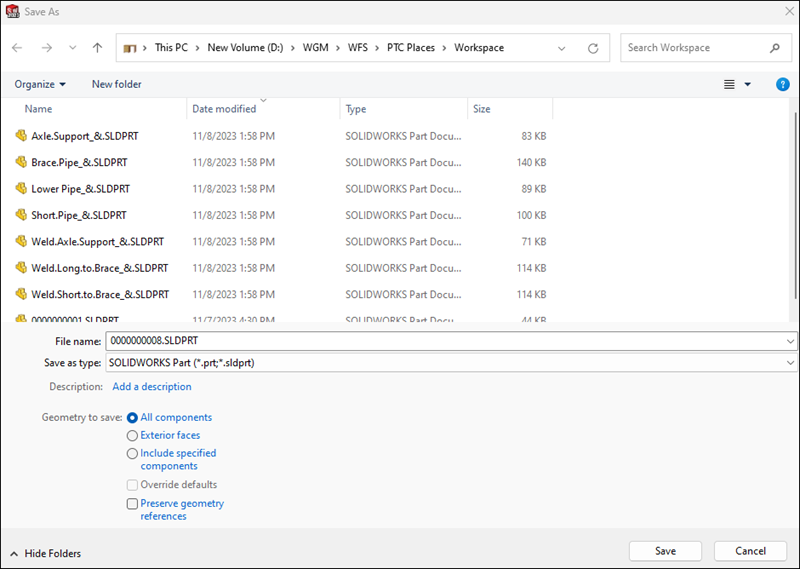Click the SOLIDWORKS icon in the title bar
Image resolution: width=800 pixels, height=569 pixels.
click(x=12, y=11)
